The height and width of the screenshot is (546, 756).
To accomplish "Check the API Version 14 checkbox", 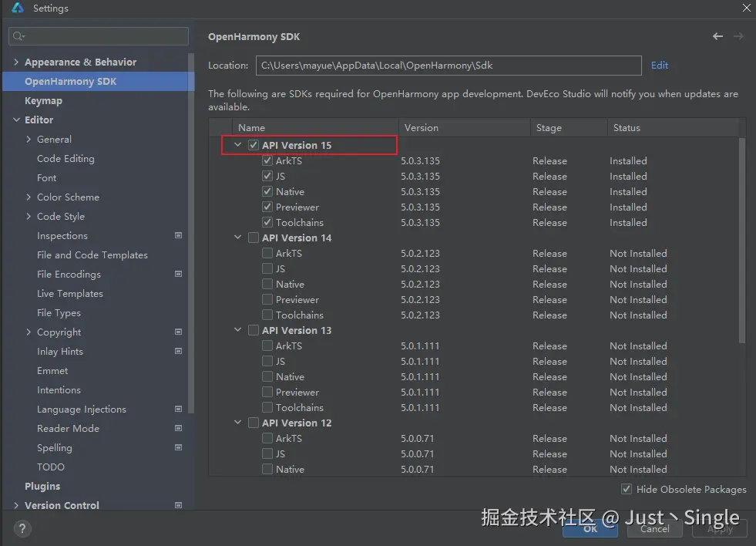I will pyautogui.click(x=253, y=238).
